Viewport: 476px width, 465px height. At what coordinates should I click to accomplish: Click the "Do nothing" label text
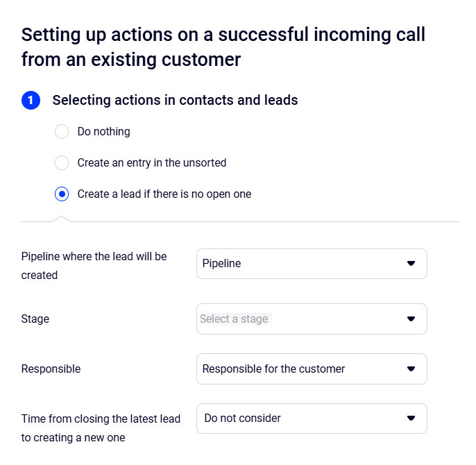[103, 132]
